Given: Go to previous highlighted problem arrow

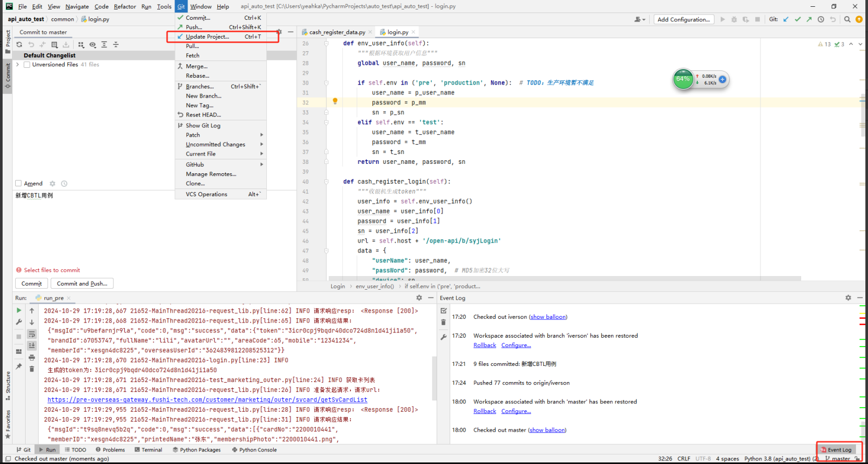Looking at the screenshot, I should [x=851, y=44].
